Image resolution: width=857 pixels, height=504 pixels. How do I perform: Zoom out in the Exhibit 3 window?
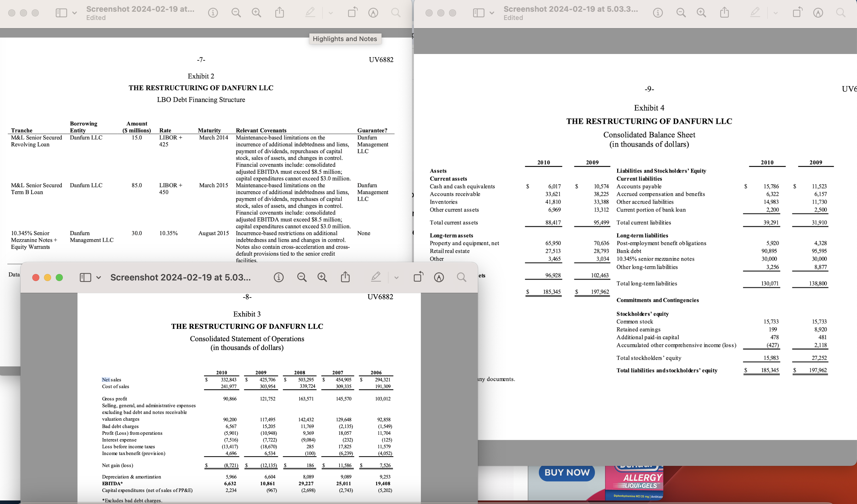click(x=302, y=277)
